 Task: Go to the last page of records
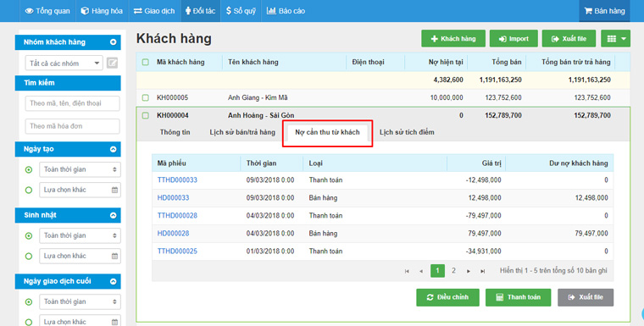point(483,271)
